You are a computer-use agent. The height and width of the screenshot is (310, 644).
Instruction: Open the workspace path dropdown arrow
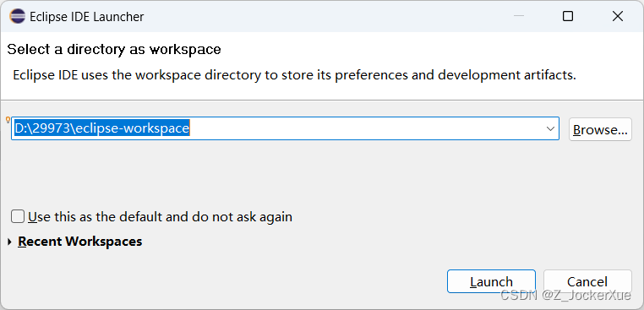click(x=551, y=129)
